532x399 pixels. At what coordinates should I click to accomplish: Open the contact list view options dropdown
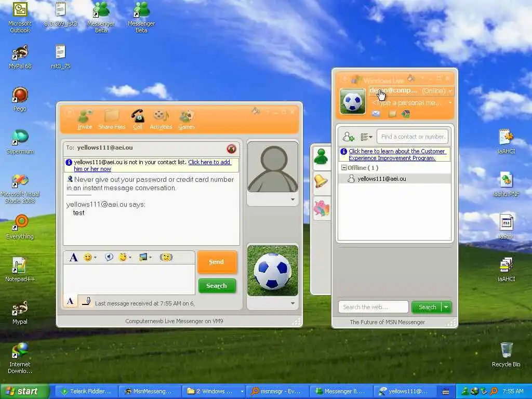366,137
